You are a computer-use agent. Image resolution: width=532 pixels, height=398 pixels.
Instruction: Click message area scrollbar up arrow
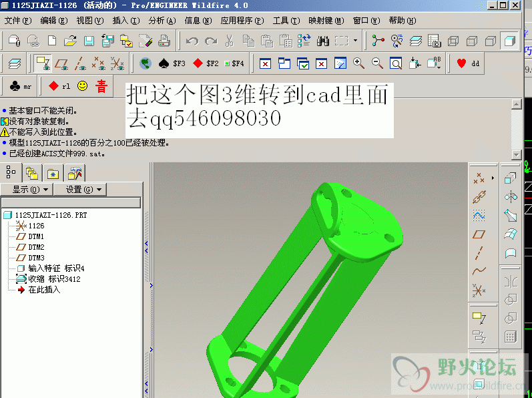[517, 104]
